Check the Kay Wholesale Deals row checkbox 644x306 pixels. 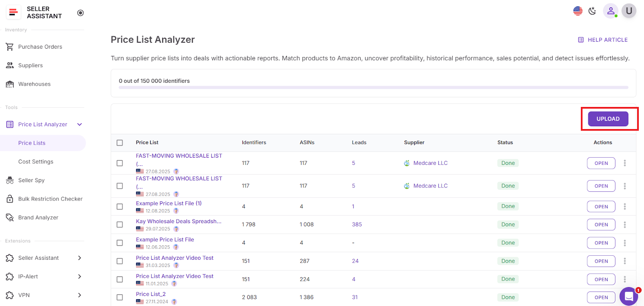tap(120, 225)
